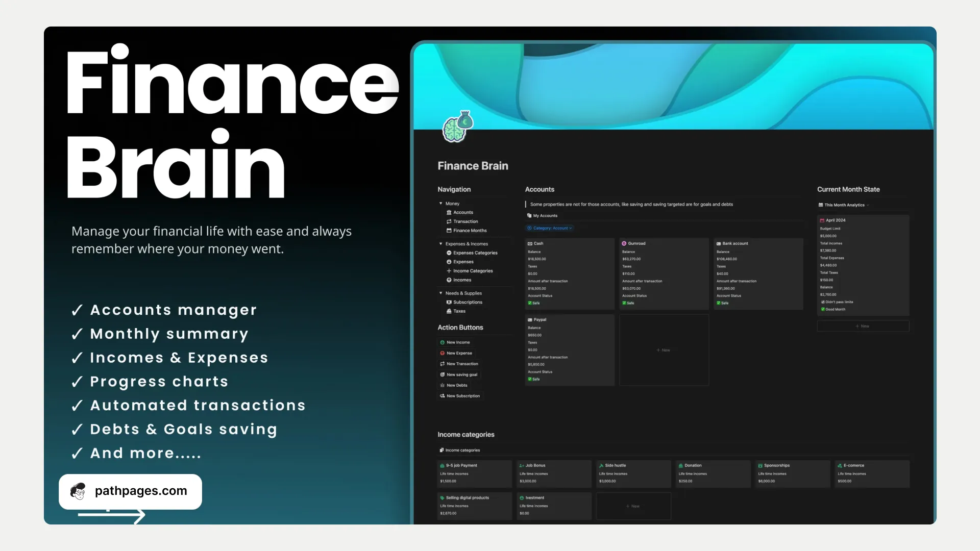Image resolution: width=980 pixels, height=551 pixels.
Task: Click the Subscriptions icon in Navigation
Action: pos(449,303)
